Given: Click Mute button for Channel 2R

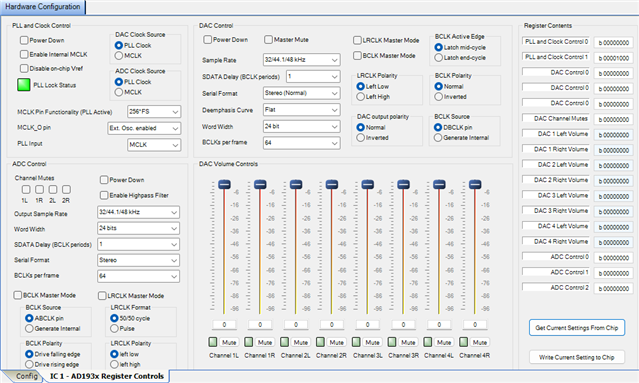Looking at the screenshot, I should (337, 342).
